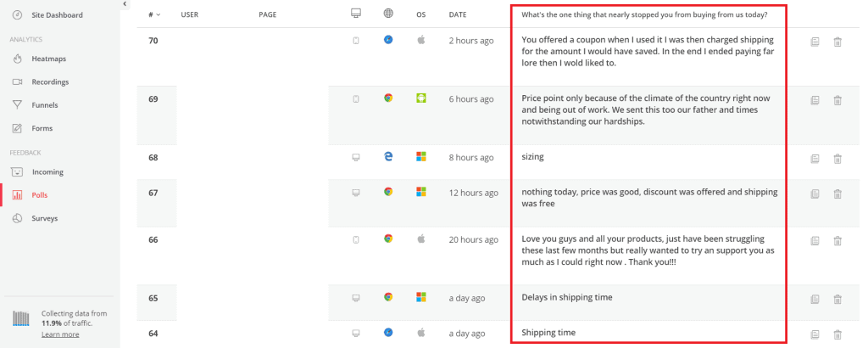
Task: Select the Funnels funnel icon
Action: [17, 104]
